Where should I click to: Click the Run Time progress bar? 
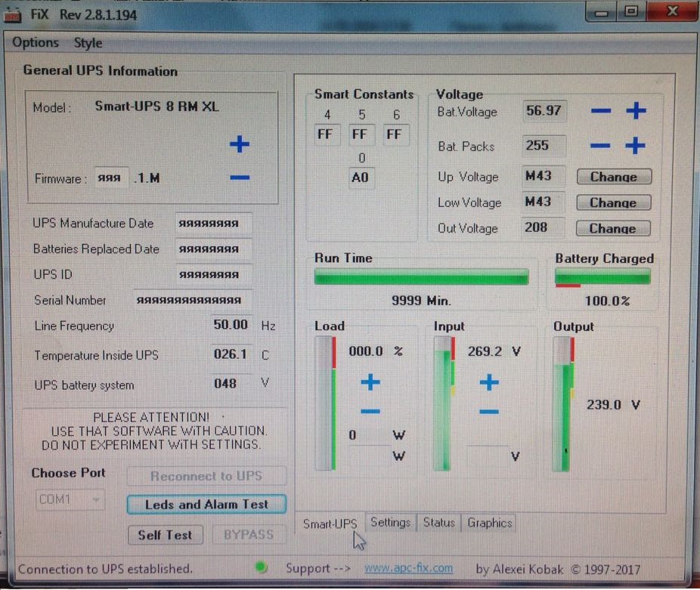click(x=421, y=277)
